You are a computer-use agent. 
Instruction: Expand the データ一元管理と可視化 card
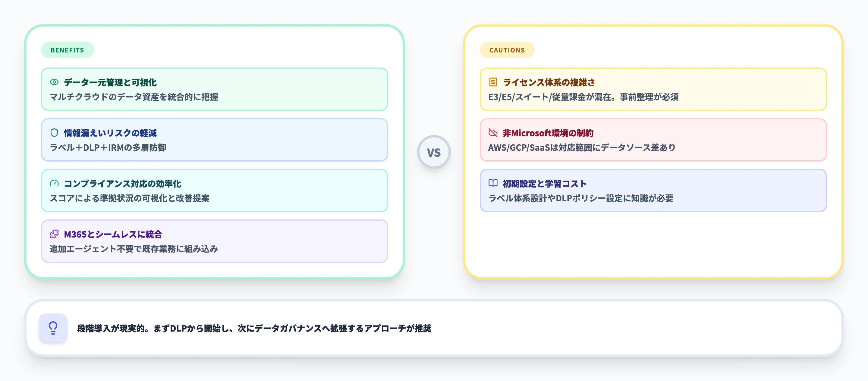[x=215, y=89]
